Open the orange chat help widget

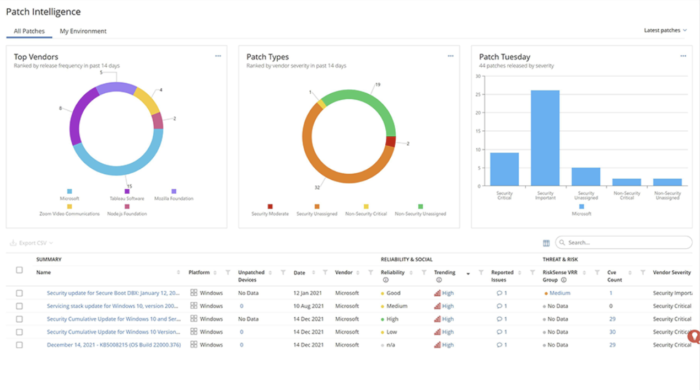694,336
